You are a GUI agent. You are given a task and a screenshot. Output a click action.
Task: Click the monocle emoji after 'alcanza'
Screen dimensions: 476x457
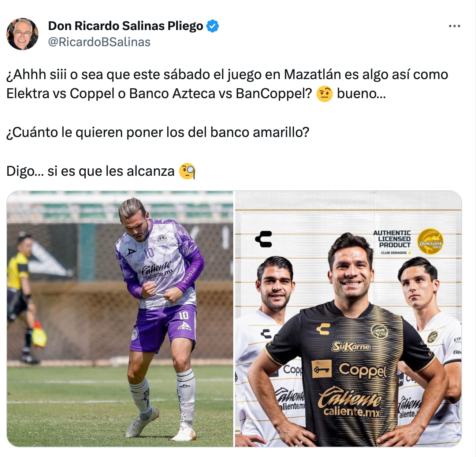pyautogui.click(x=187, y=171)
